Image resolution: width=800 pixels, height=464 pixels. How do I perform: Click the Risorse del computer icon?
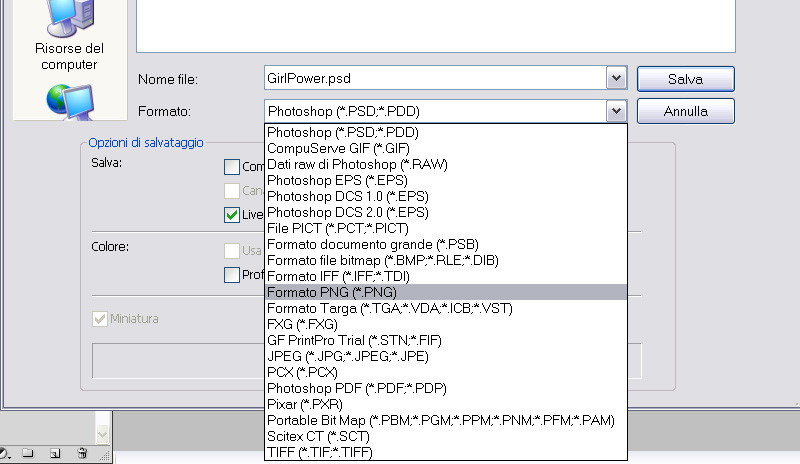coord(68,20)
